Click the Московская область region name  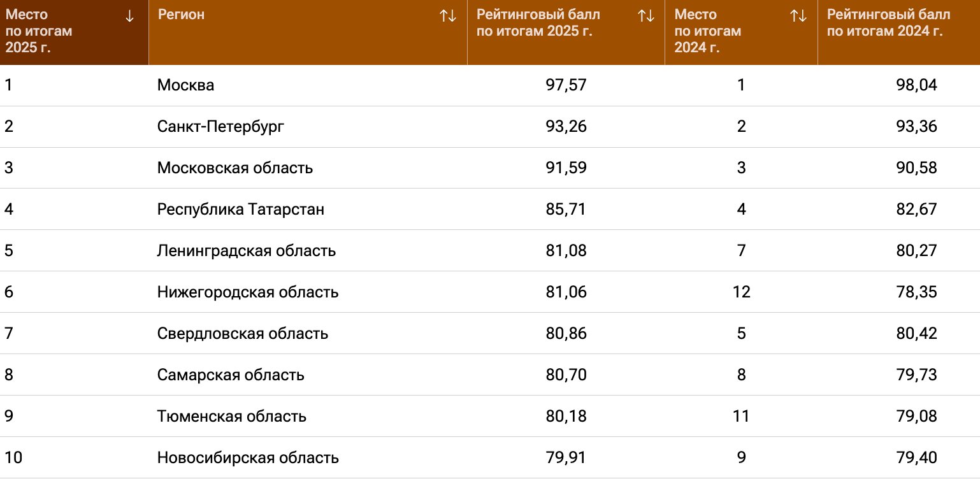[x=235, y=168]
